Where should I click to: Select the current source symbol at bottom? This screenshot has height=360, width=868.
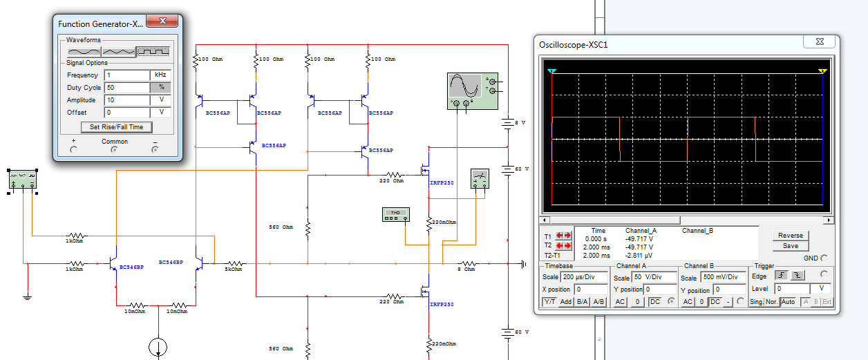(x=158, y=348)
